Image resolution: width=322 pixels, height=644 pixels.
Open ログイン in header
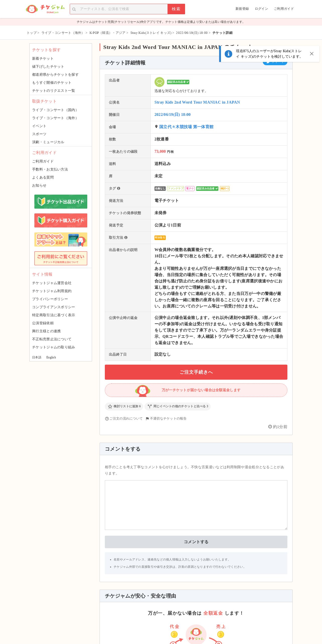tap(261, 9)
